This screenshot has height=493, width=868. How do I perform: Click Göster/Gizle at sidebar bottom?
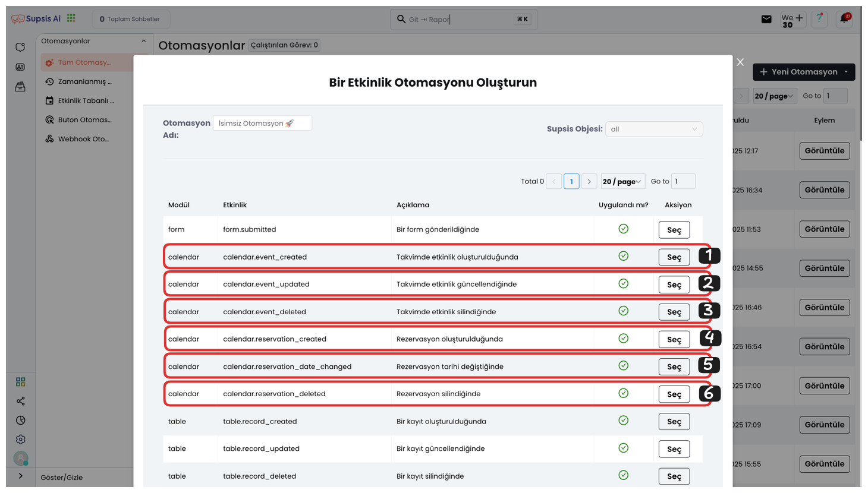pos(62,478)
